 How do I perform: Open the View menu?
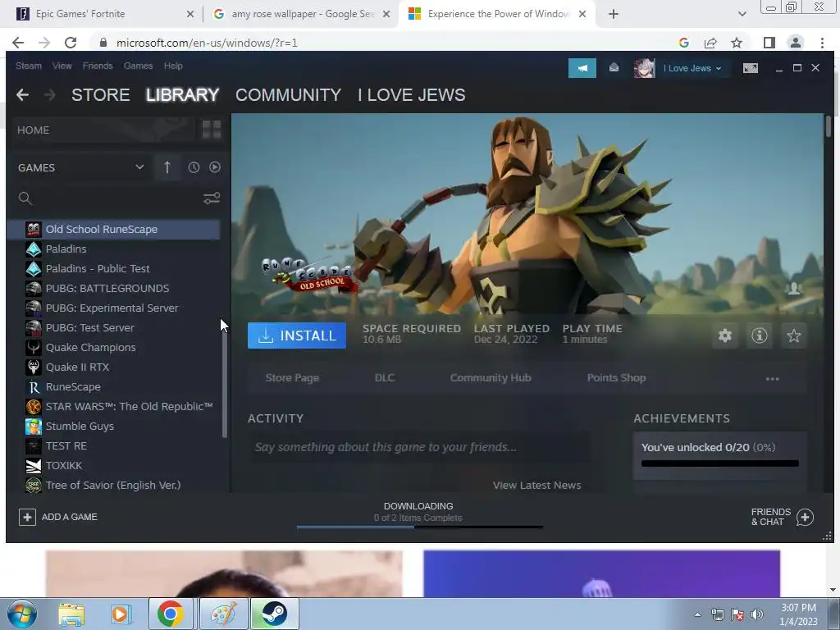(62, 66)
